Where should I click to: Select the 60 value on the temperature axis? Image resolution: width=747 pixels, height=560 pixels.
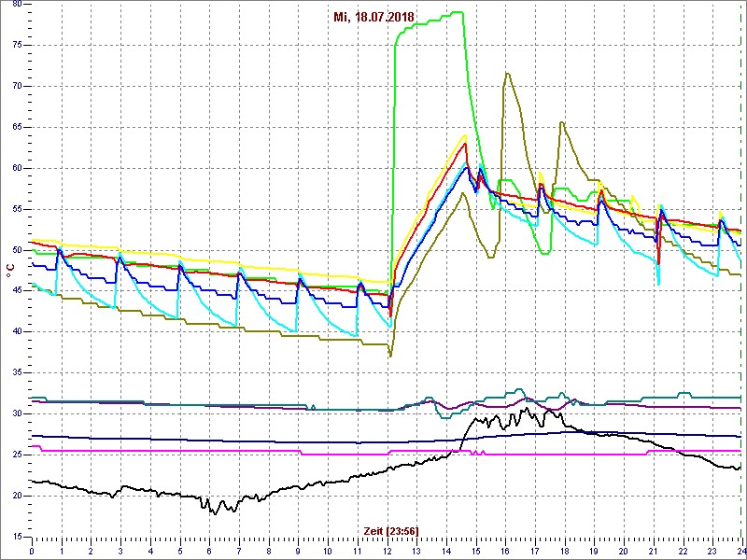coord(16,169)
